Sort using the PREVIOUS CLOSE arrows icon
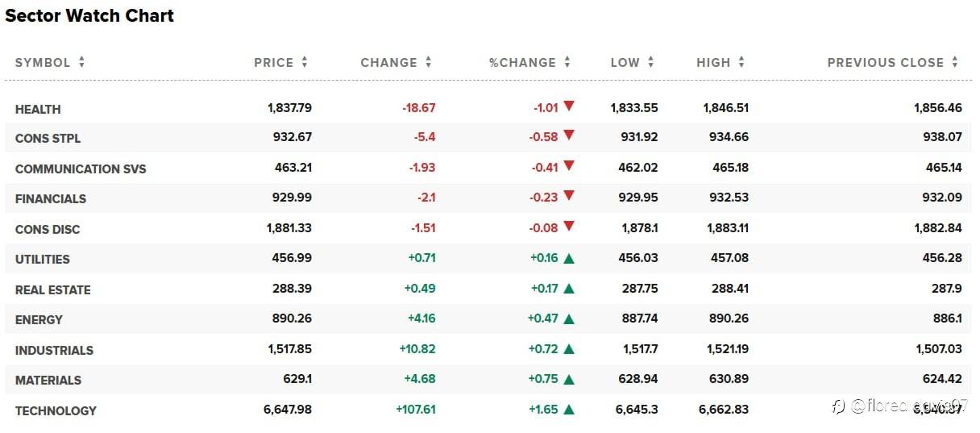The width and height of the screenshot is (980, 433). pyautogui.click(x=955, y=62)
